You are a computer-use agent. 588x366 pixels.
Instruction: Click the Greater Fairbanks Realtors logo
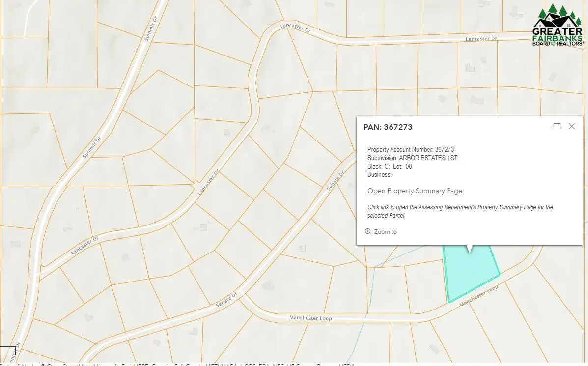pyautogui.click(x=557, y=26)
